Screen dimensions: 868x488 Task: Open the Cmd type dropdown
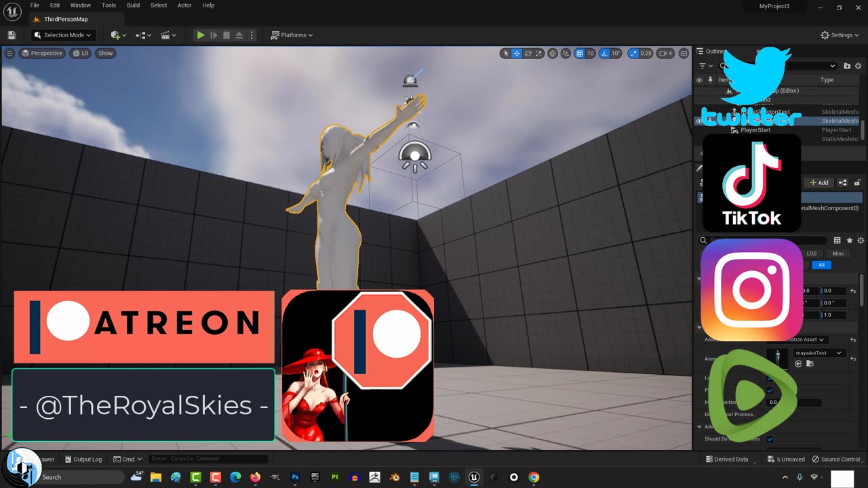(x=127, y=459)
